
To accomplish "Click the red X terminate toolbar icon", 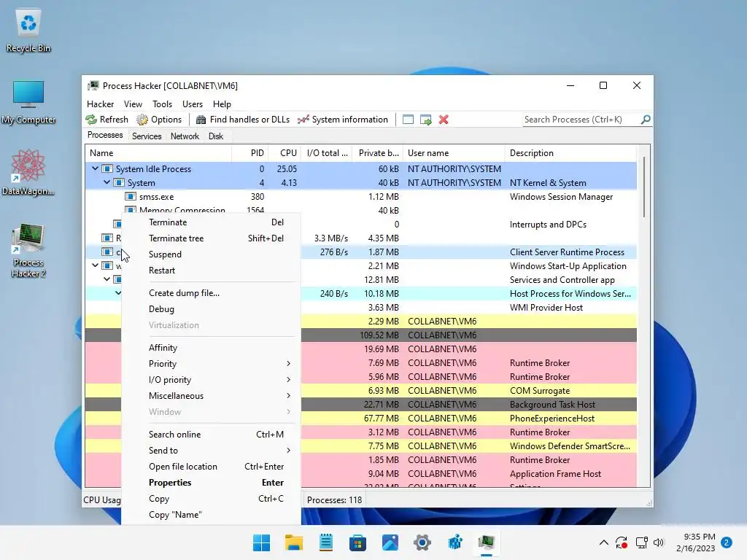I will pos(444,120).
